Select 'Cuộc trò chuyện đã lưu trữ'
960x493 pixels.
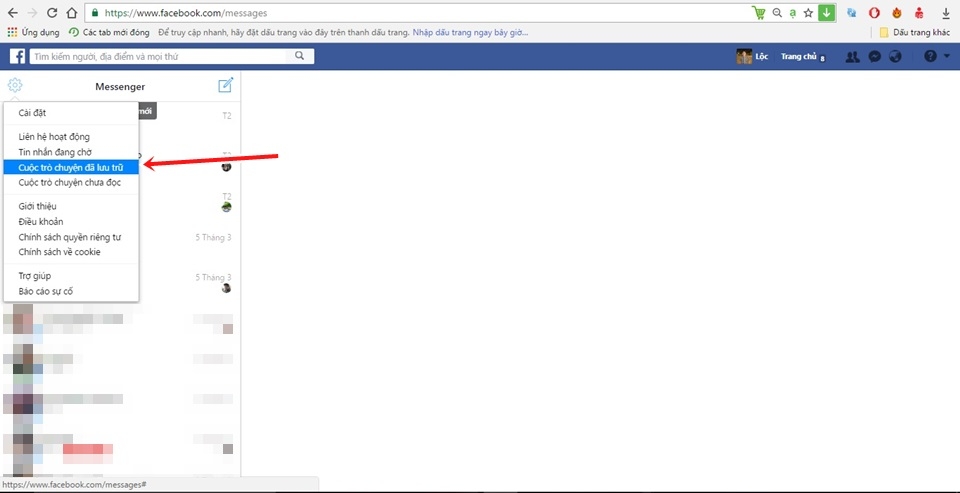pos(71,167)
